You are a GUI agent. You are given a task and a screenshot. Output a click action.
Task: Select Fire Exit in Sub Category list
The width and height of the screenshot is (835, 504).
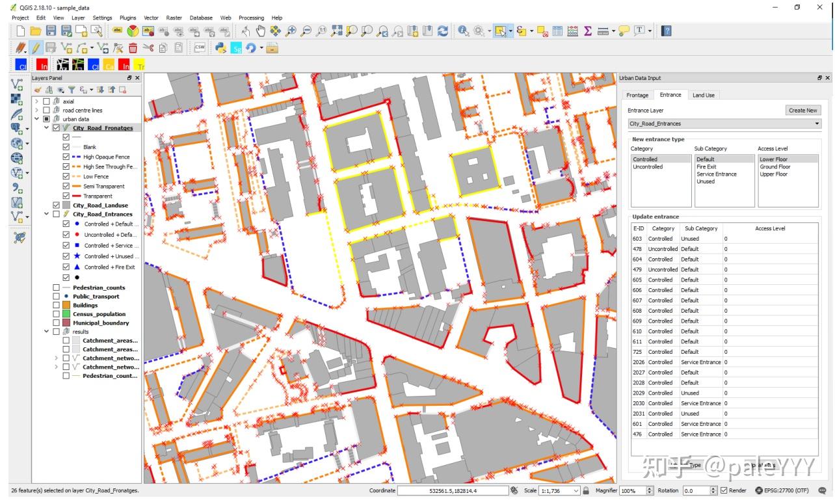[706, 166]
